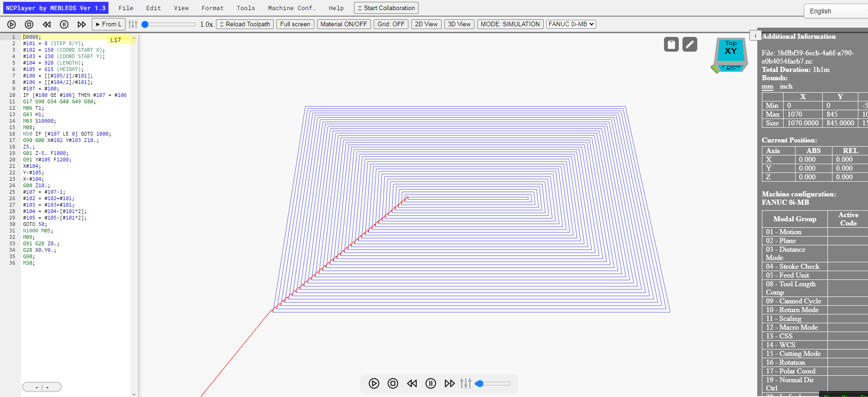Open the Format menu
Viewport: 868px width, 397px height.
(x=212, y=8)
